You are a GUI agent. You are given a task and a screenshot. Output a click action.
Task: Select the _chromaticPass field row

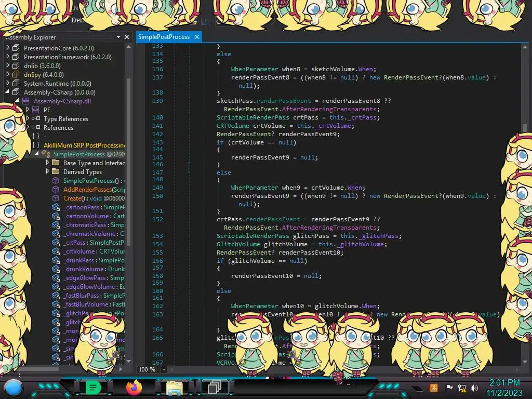88,225
